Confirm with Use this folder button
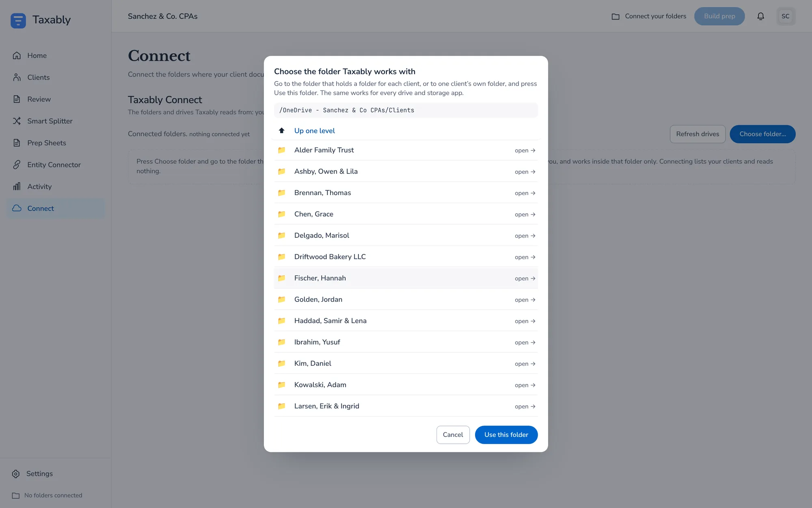Screen dimensions: 812x508 pyautogui.click(x=506, y=435)
